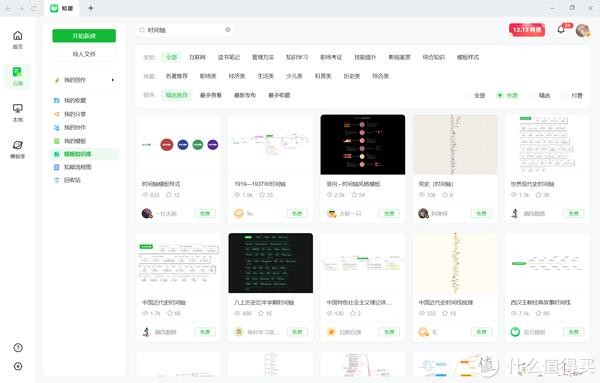Click 我的收藏 icon in sidebar
Image resolution: width=600 pixels, height=383 pixels.
[57, 100]
